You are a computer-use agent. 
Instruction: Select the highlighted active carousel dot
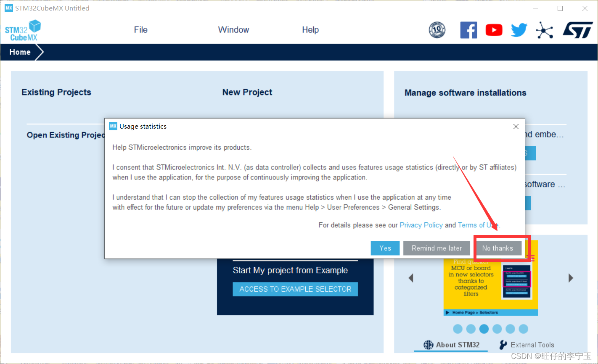pyautogui.click(x=484, y=329)
